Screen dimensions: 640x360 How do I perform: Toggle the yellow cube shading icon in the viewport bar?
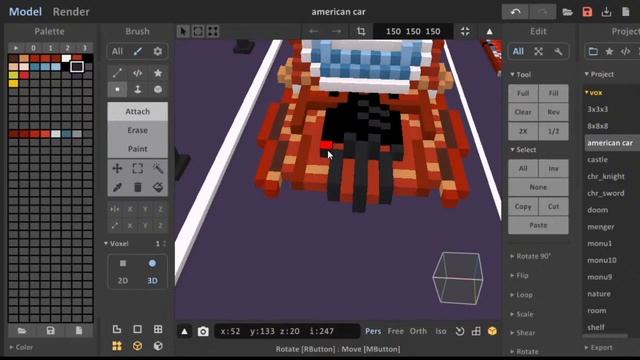(x=492, y=331)
